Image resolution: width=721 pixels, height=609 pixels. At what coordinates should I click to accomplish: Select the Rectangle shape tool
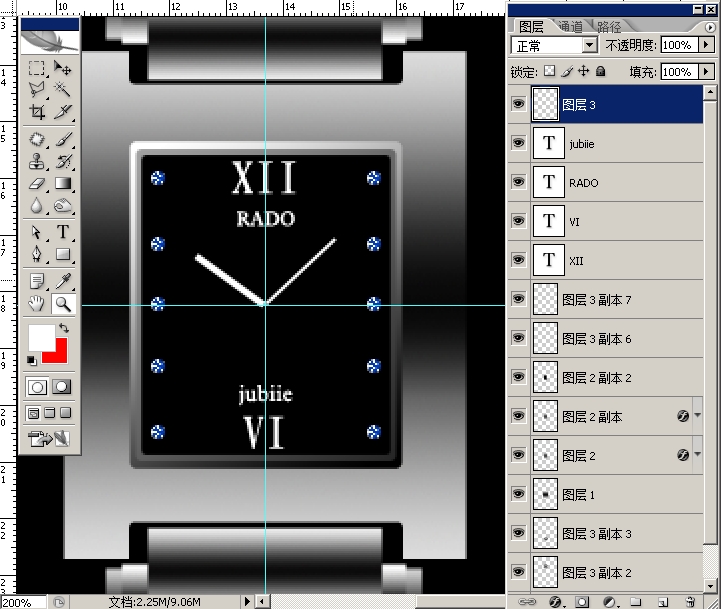pyautogui.click(x=63, y=253)
